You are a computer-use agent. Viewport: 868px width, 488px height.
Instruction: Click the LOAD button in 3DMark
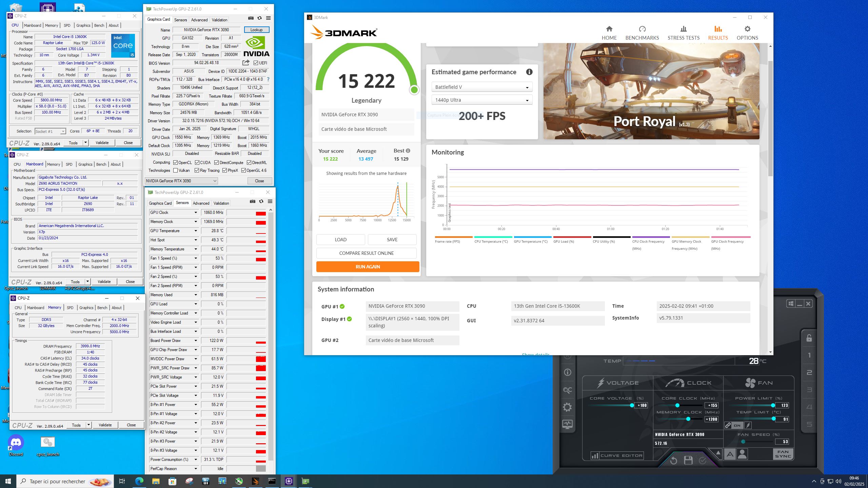pyautogui.click(x=340, y=240)
